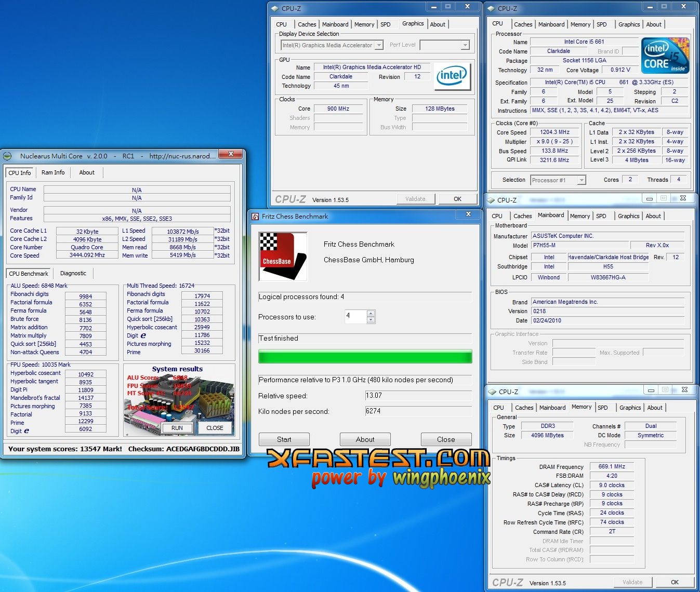Increase processors to use with up arrow
Screen dimensions: 700x592
(371, 313)
